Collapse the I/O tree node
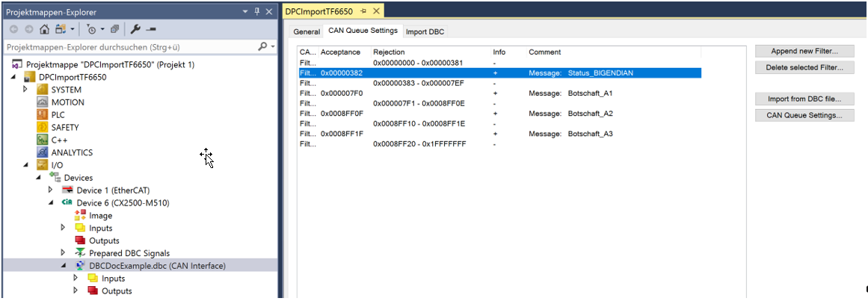Image resolution: width=868 pixels, height=307 pixels. pyautogui.click(x=25, y=165)
